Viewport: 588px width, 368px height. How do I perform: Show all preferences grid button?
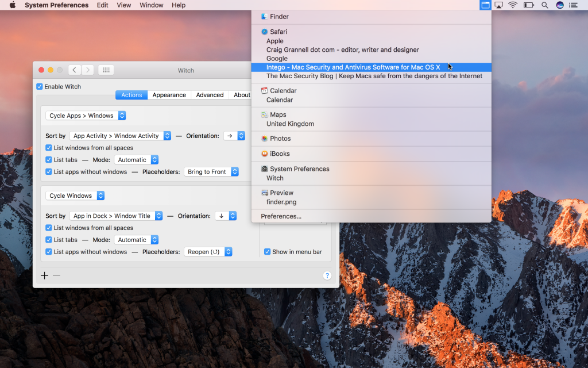pyautogui.click(x=106, y=70)
